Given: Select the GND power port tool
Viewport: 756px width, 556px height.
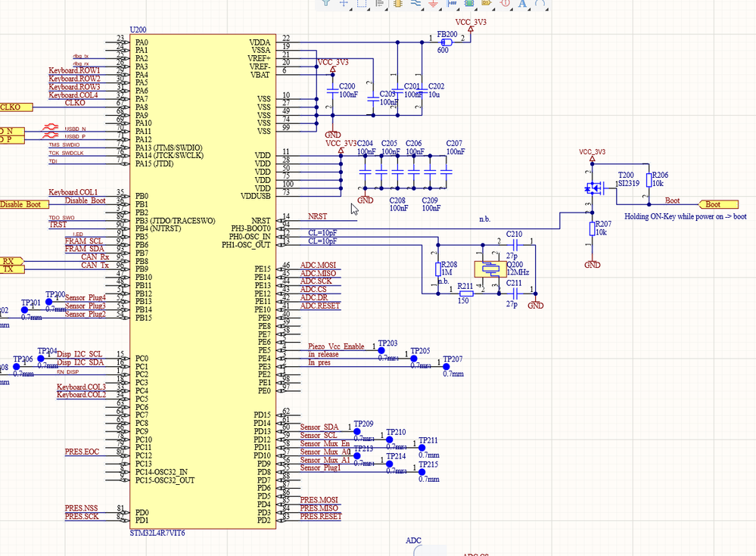Looking at the screenshot, I should click(434, 3).
